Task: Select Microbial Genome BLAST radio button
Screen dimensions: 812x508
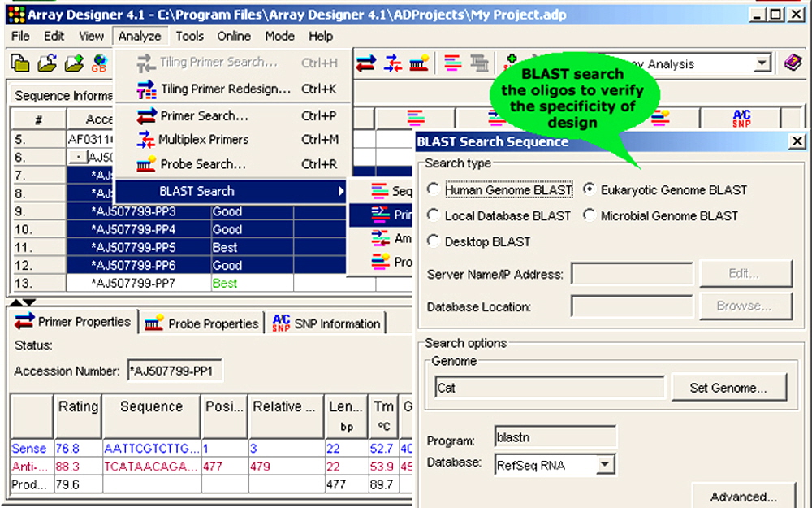Action: [589, 215]
